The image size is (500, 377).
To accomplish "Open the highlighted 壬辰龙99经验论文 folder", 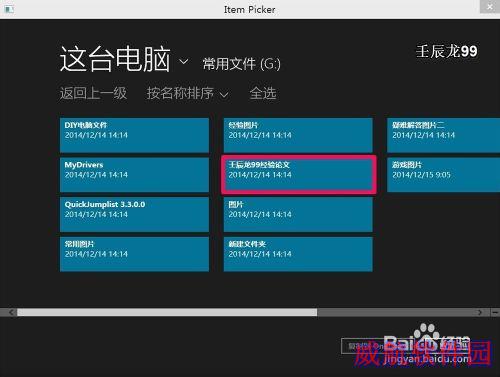I will point(299,175).
